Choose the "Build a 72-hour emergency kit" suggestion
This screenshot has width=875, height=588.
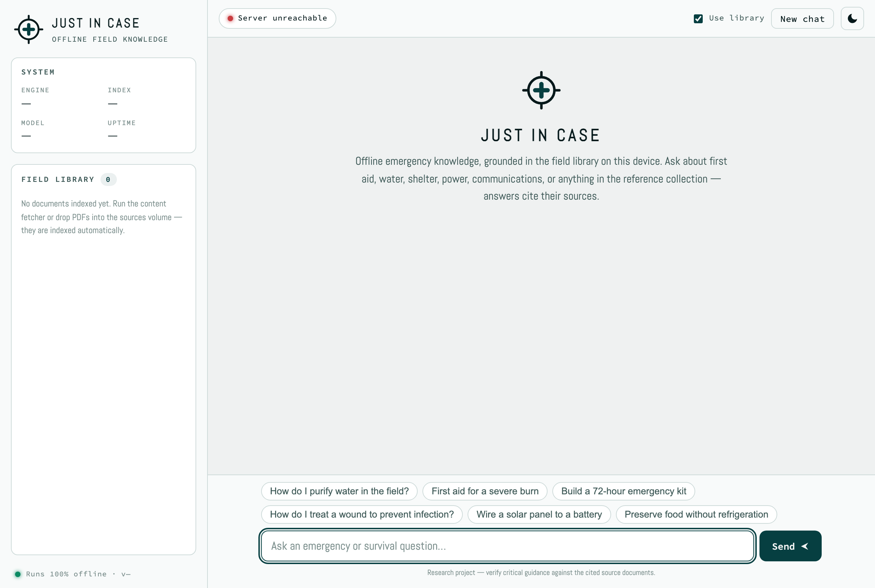click(x=623, y=491)
